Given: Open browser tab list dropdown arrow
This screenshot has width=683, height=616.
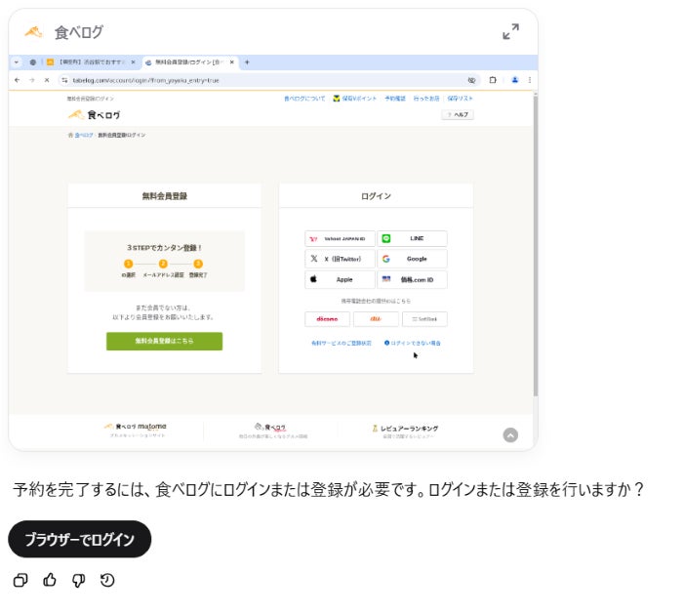Looking at the screenshot, I should 17,62.
